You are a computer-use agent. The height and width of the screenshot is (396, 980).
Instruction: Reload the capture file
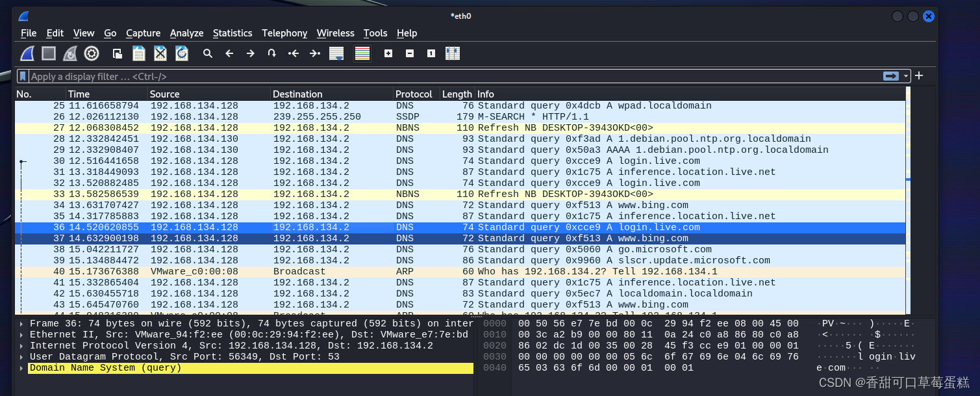182,53
